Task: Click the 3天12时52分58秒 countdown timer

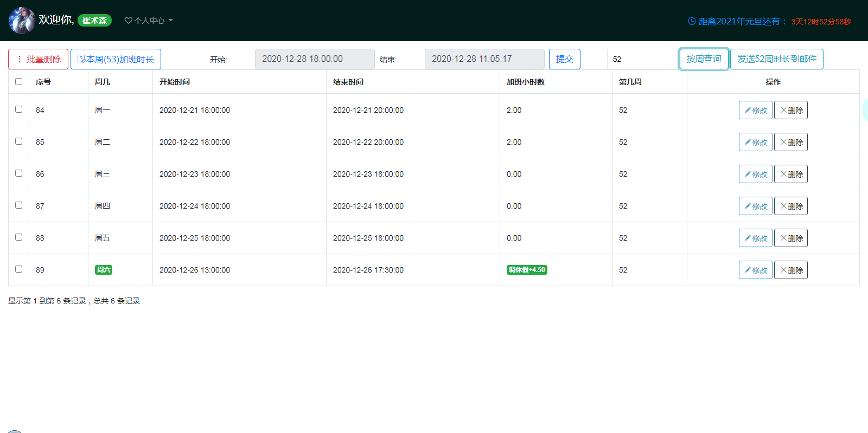Action: (821, 22)
